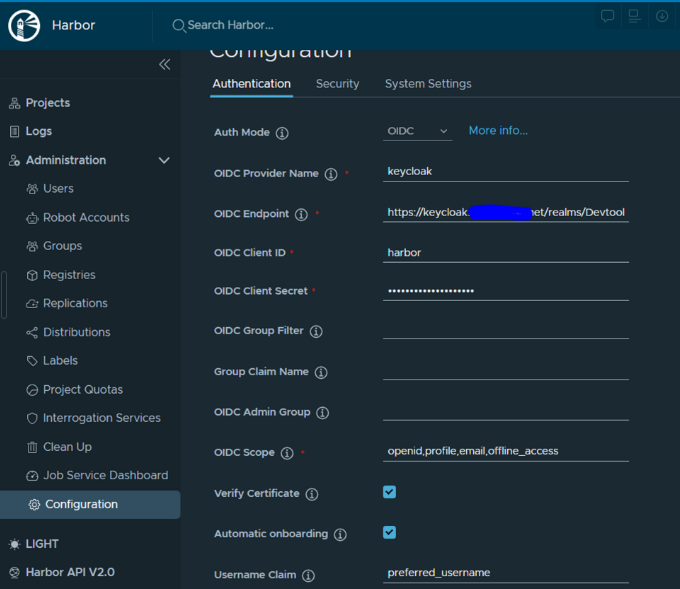Focus the Search Harbor field
The image size is (680, 589).
(230, 25)
